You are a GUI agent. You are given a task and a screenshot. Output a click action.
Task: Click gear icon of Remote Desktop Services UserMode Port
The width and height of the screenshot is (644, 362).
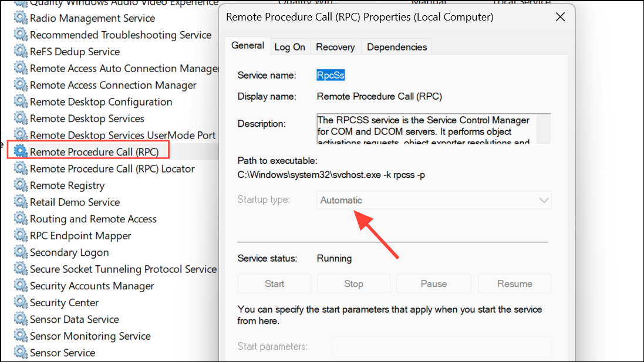click(20, 135)
